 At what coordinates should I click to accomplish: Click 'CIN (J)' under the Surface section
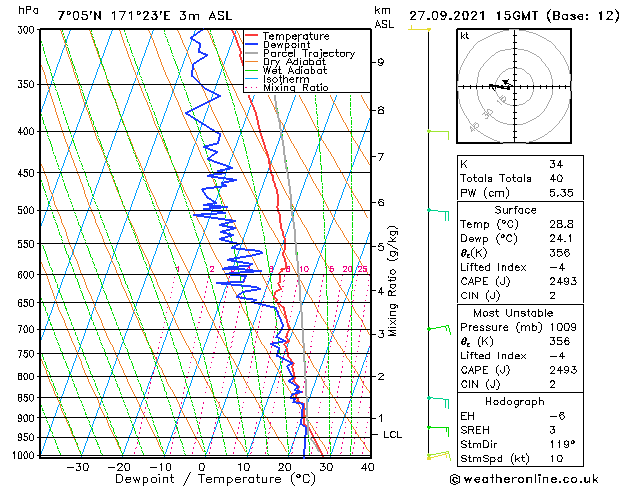click(480, 296)
